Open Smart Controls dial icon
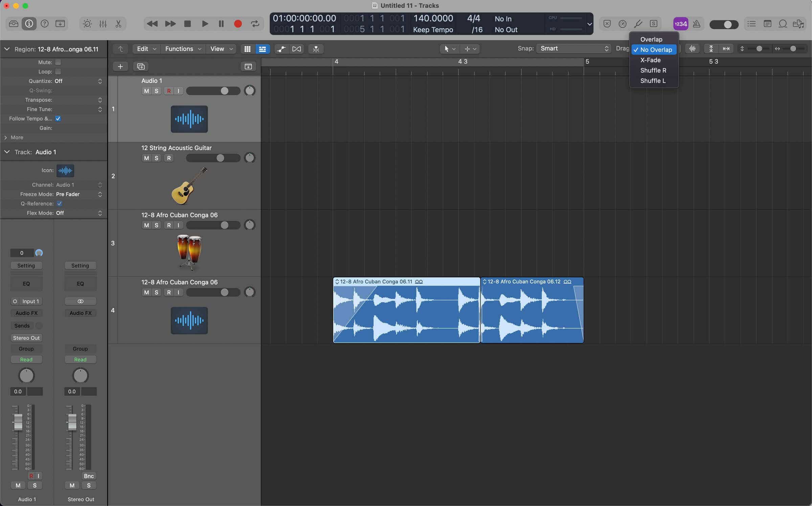Screen dimensions: 812x506 (x=87, y=24)
